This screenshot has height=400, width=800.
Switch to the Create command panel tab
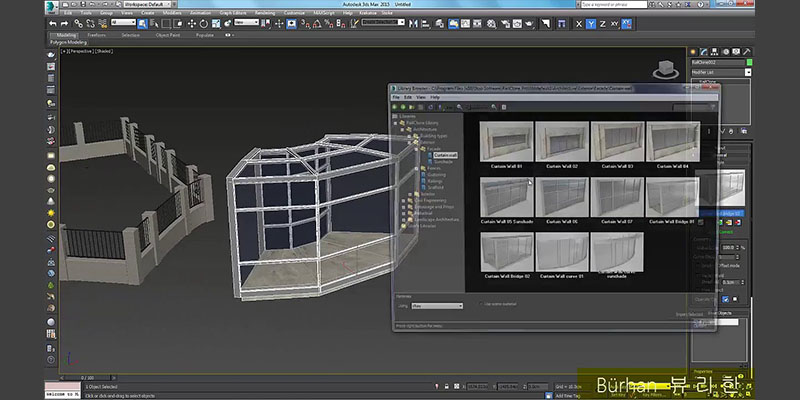693,52
